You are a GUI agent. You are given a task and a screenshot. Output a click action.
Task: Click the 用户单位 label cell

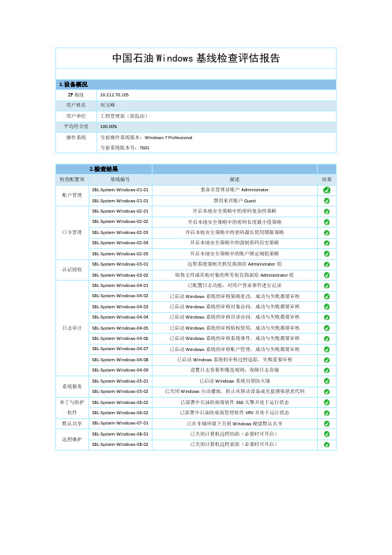[x=76, y=116]
